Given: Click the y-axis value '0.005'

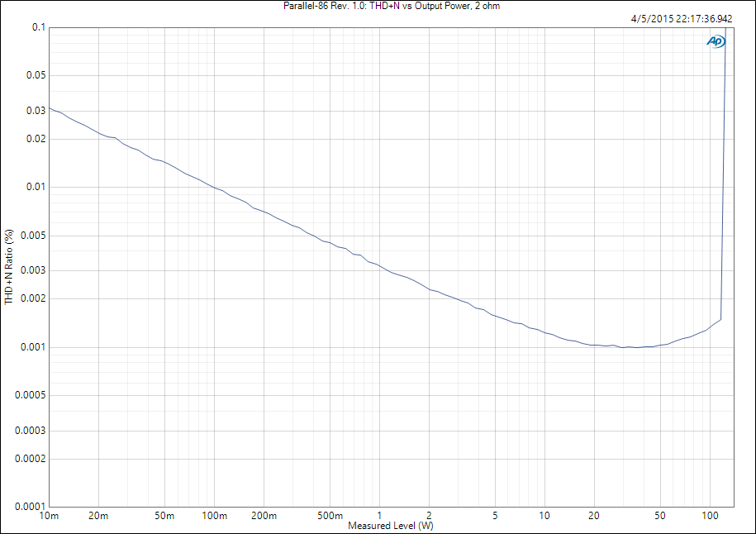Looking at the screenshot, I should pyautogui.click(x=33, y=236).
